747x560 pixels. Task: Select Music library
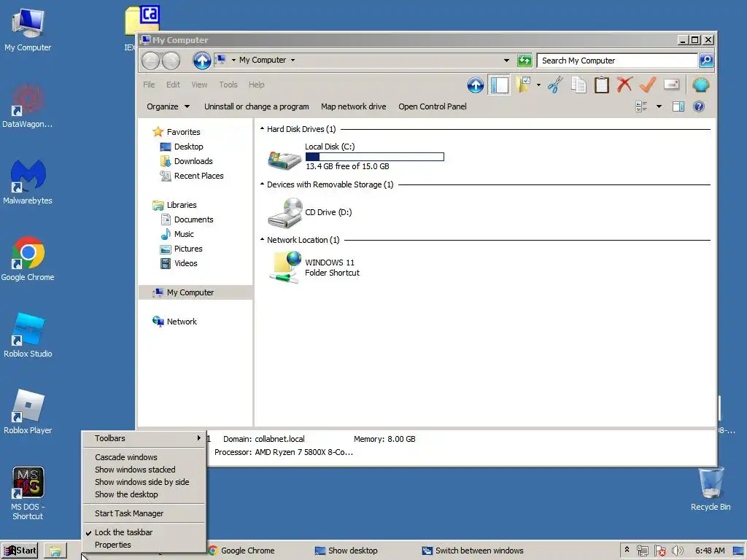tap(184, 234)
